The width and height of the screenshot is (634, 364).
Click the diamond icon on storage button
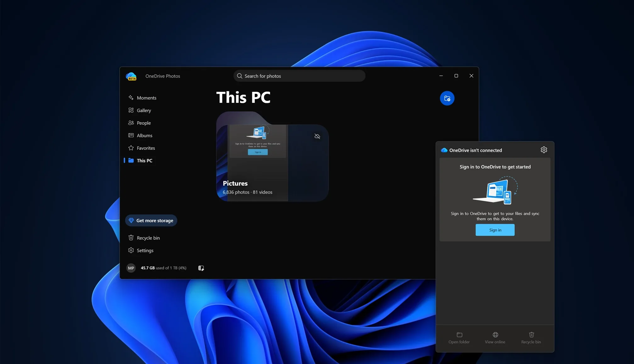click(131, 221)
